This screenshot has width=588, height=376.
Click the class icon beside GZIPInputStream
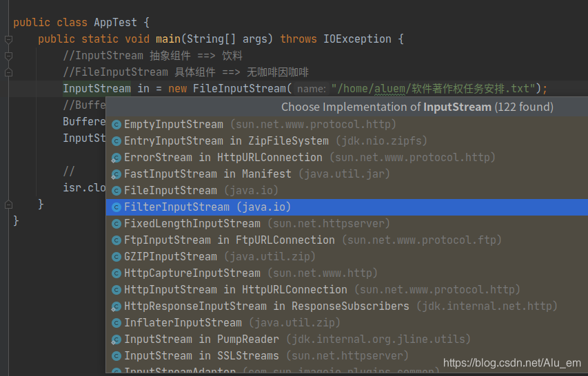click(x=116, y=257)
